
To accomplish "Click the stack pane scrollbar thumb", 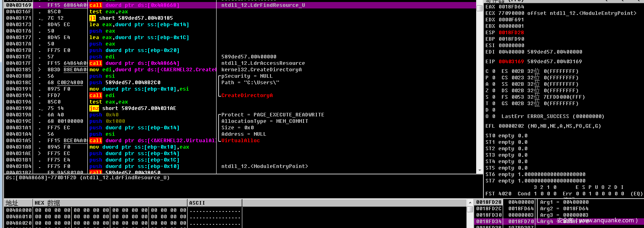I will (x=470, y=209).
